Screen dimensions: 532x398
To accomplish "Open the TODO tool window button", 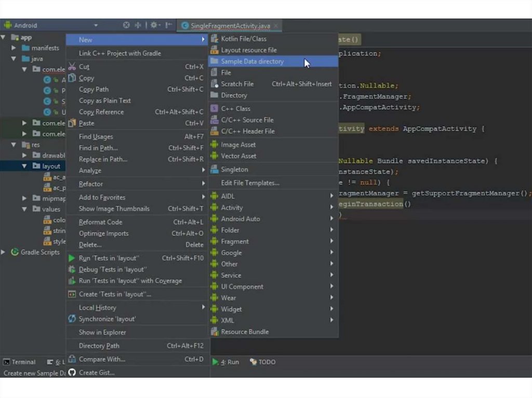I will click(x=263, y=362).
